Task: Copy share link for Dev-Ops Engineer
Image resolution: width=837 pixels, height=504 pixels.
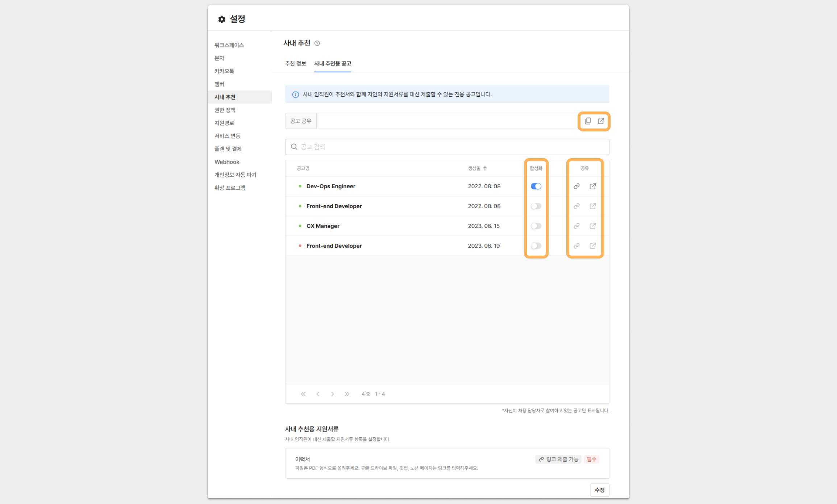Action: click(576, 186)
